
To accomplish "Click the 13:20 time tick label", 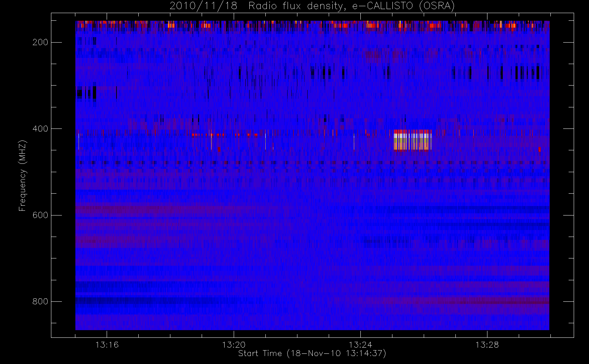I will [234, 344].
